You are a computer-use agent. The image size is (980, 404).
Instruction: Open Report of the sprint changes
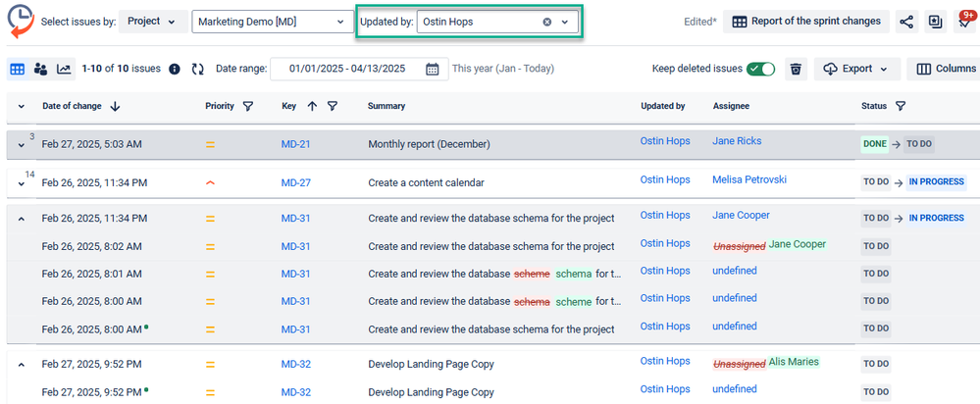(806, 22)
